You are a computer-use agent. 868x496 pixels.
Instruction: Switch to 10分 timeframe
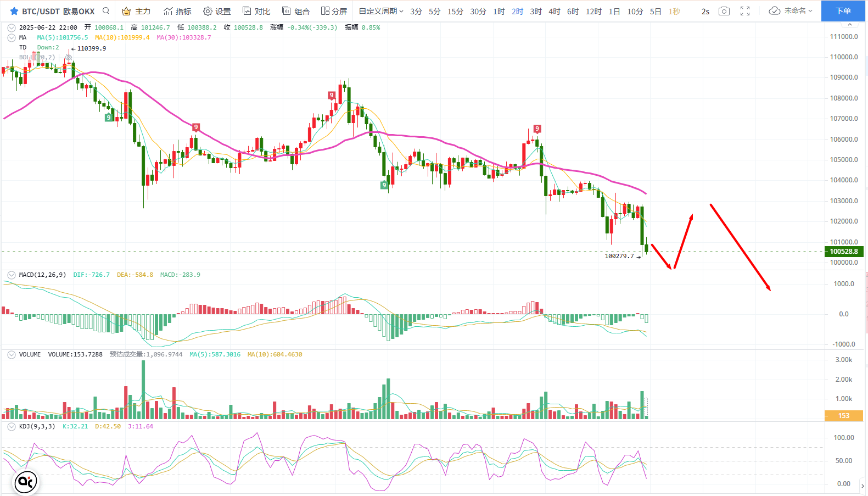[635, 11]
